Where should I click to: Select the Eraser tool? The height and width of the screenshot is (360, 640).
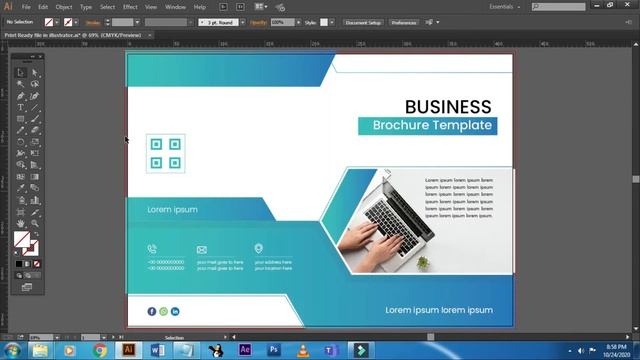pyautogui.click(x=35, y=131)
